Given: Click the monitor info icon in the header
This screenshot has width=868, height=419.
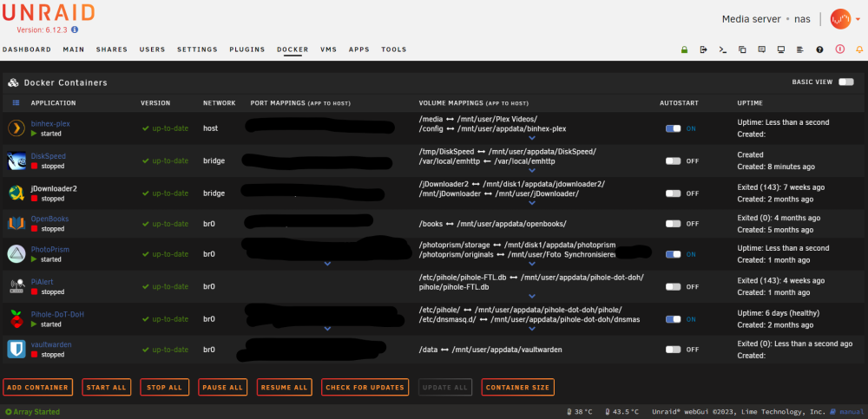Looking at the screenshot, I should (781, 49).
